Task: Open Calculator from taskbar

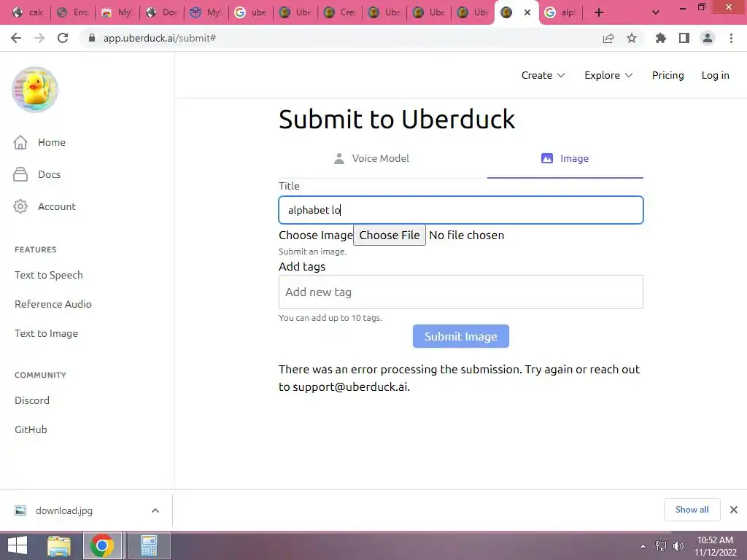Action: click(149, 545)
